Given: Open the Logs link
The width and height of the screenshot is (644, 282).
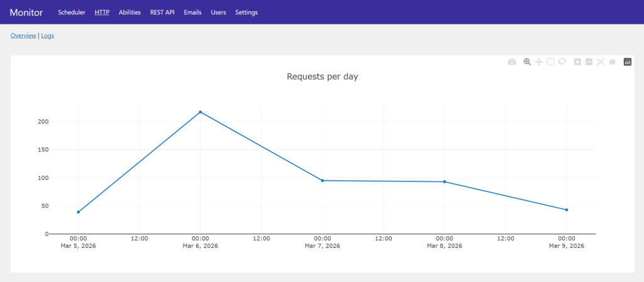Looking at the screenshot, I should tap(48, 36).
